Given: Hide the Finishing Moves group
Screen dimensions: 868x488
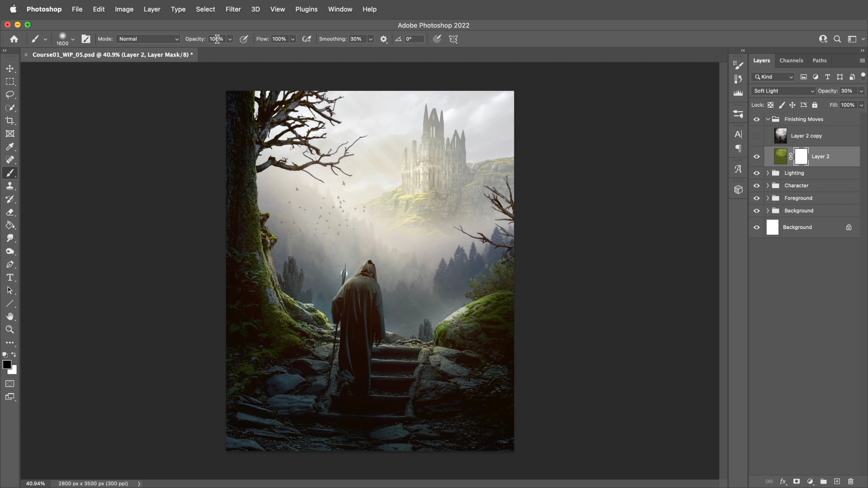Looking at the screenshot, I should 756,119.
